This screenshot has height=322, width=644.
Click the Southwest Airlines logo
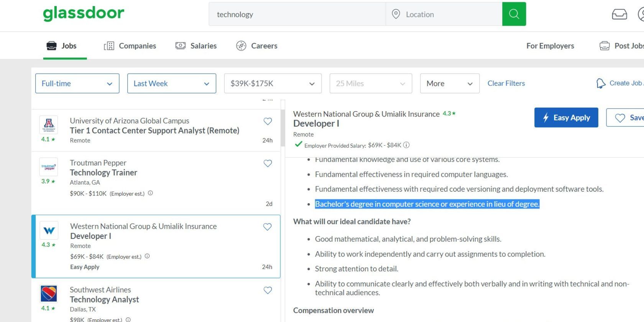coord(49,294)
